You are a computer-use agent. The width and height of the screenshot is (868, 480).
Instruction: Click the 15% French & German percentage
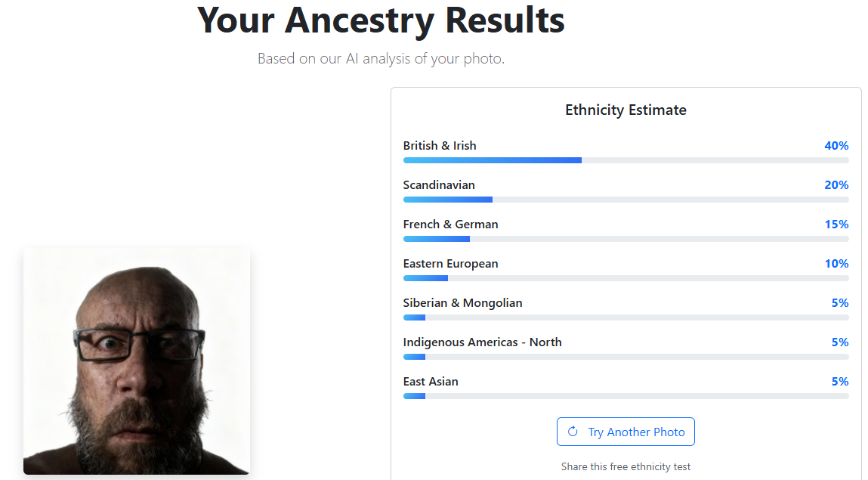coord(836,225)
